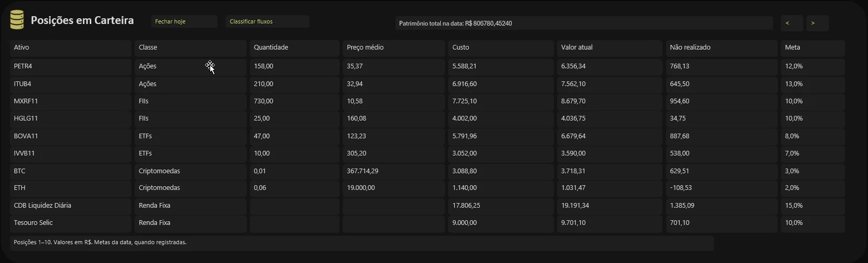
Task: Select the PETR4 asset cell
Action: (x=70, y=67)
